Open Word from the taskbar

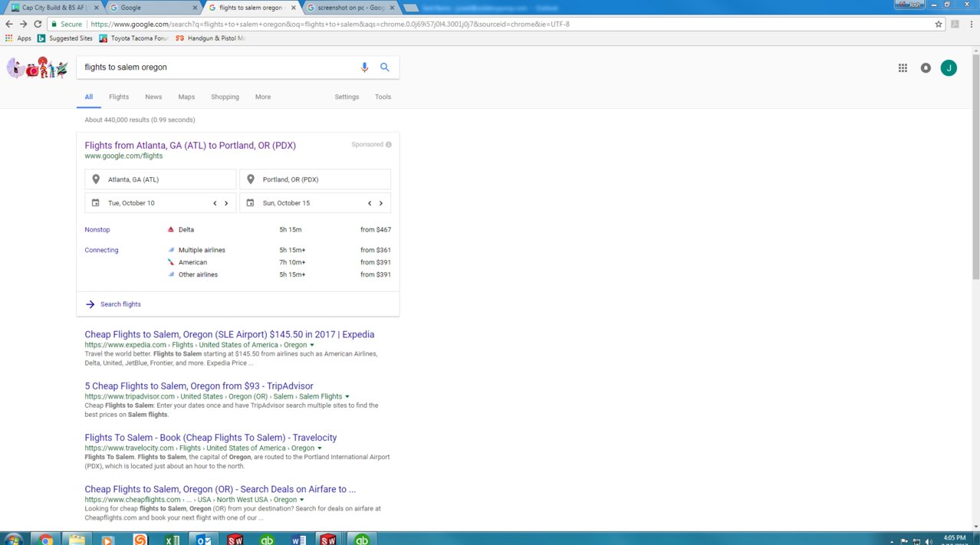[298, 540]
